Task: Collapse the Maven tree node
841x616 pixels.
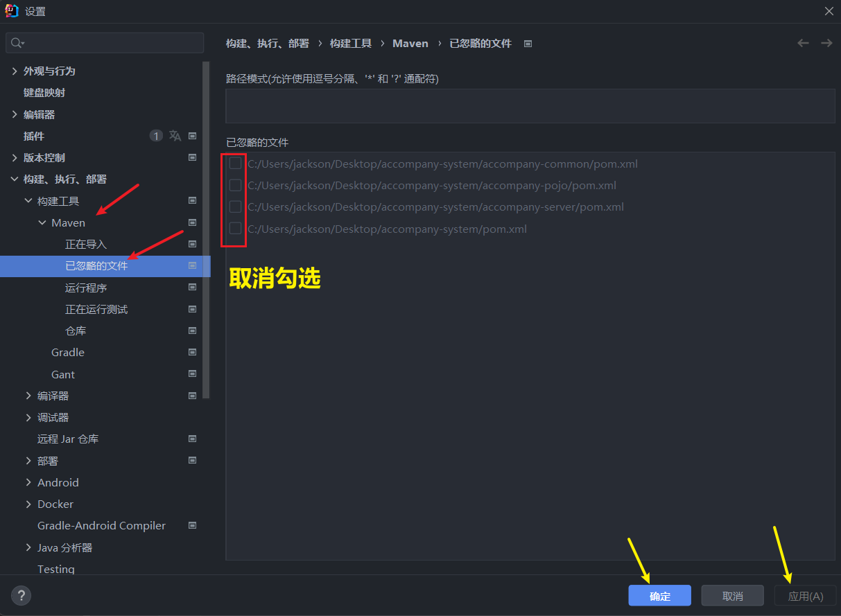Action: click(x=42, y=222)
